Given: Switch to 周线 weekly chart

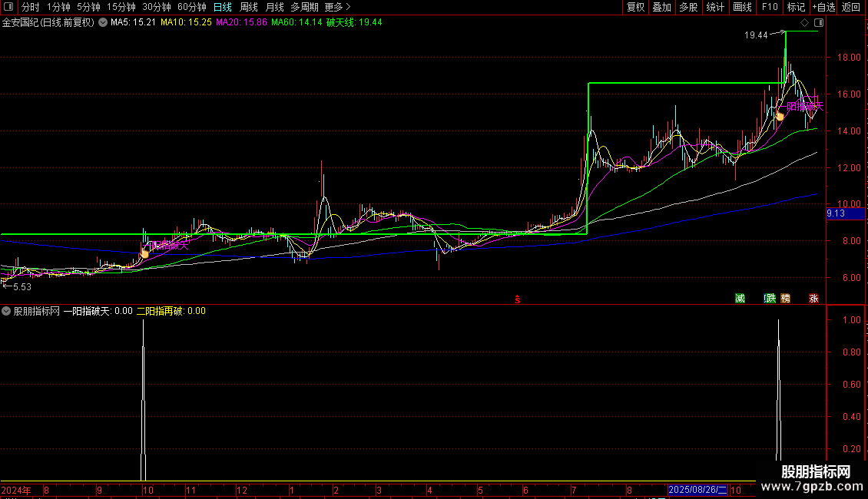Looking at the screenshot, I should tap(249, 7).
